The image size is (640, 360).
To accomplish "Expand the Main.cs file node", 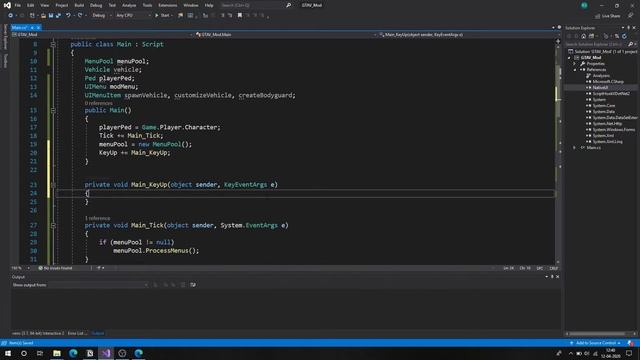I will (x=575, y=148).
